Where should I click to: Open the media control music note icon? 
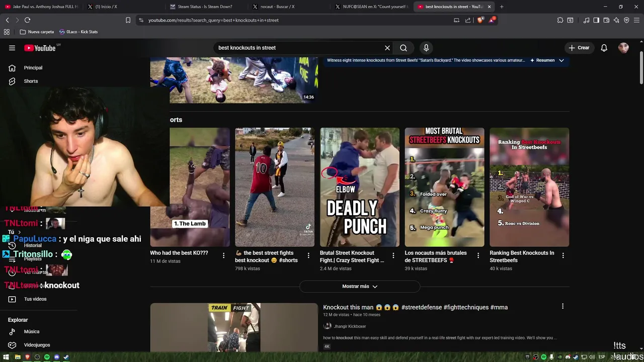pos(587,20)
